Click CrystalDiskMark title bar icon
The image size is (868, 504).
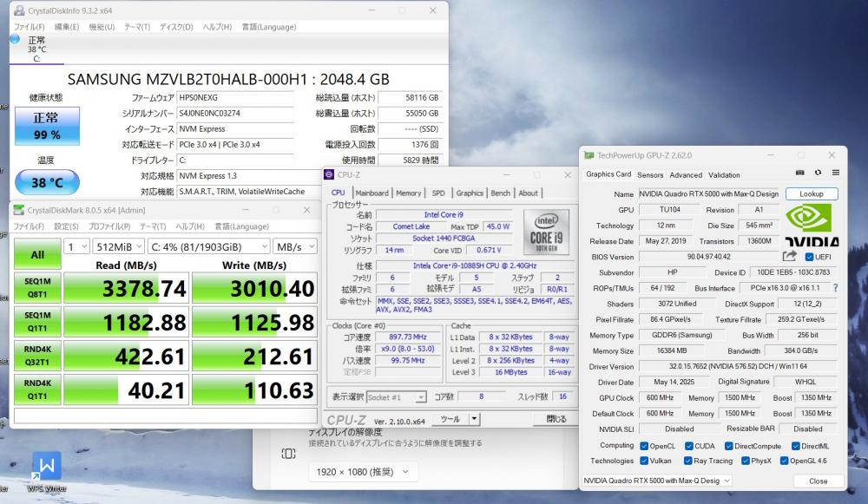point(19,210)
